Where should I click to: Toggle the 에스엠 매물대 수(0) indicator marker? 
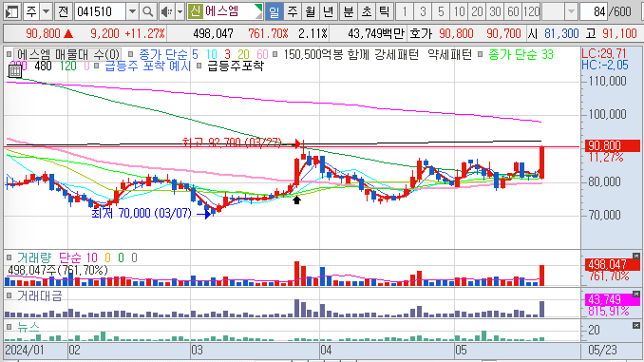(9, 54)
